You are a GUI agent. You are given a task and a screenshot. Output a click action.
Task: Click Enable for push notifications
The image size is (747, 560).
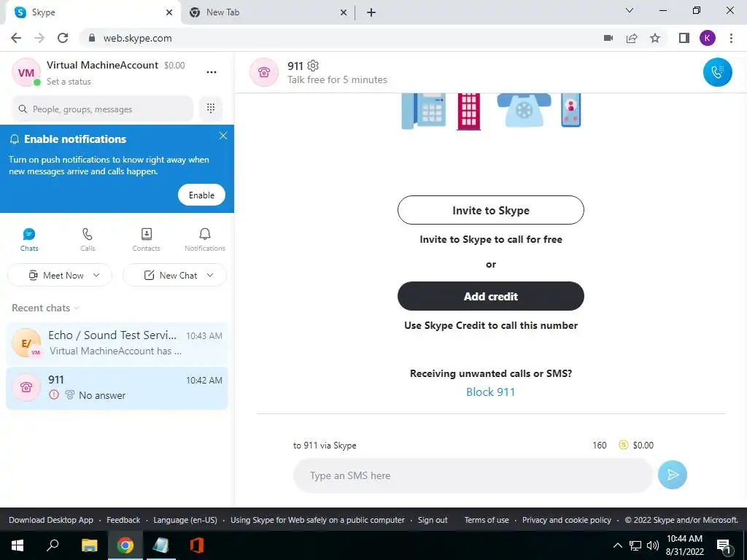tap(201, 195)
